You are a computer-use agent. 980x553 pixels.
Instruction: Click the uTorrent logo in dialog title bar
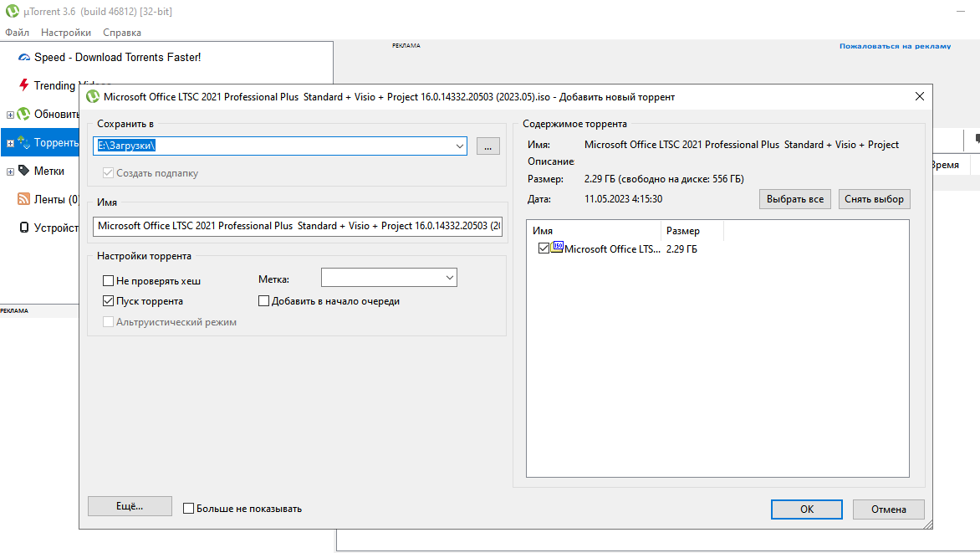point(93,96)
